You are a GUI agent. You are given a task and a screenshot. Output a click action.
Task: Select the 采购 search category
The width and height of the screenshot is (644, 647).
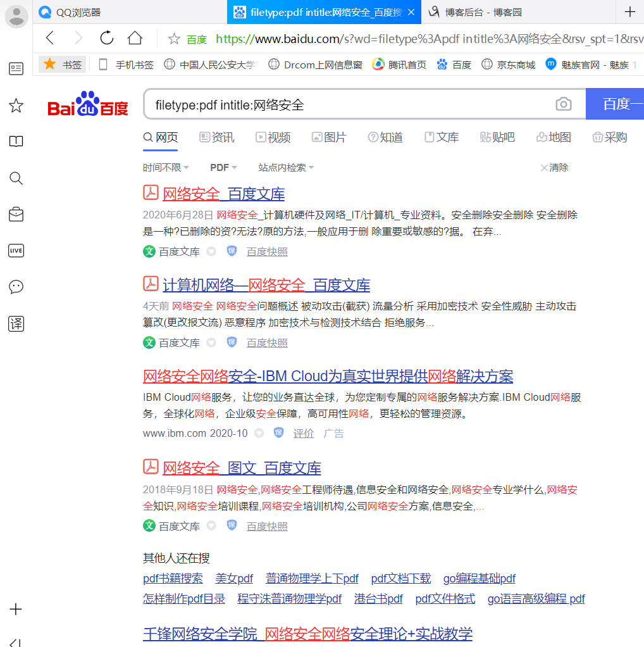pyautogui.click(x=609, y=137)
